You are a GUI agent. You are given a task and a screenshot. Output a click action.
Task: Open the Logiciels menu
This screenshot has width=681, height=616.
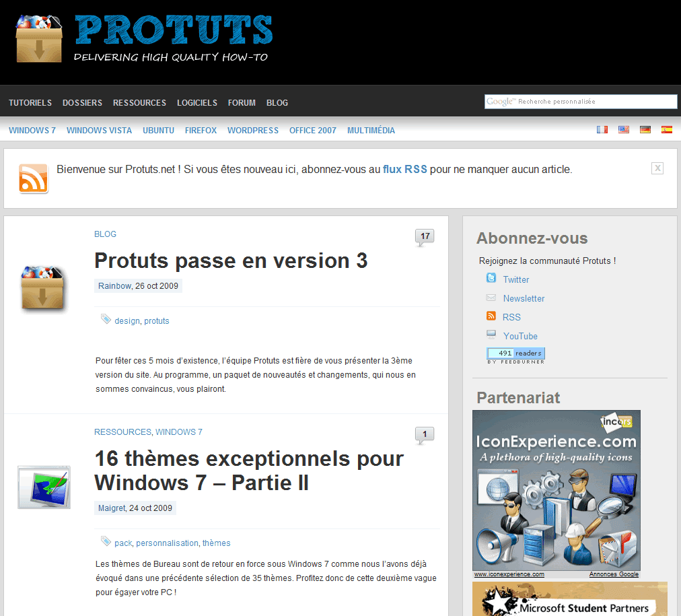coord(197,102)
